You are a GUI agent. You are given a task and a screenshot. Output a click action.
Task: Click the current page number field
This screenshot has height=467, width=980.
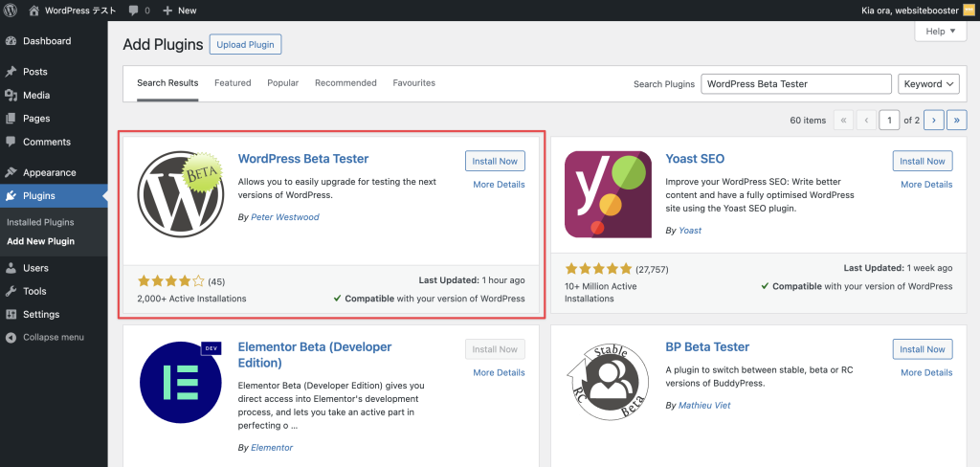pos(889,120)
